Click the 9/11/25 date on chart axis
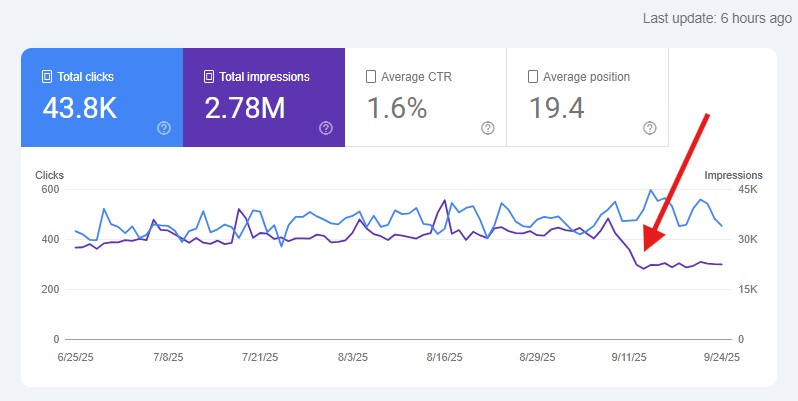This screenshot has width=798, height=401. 629,357
